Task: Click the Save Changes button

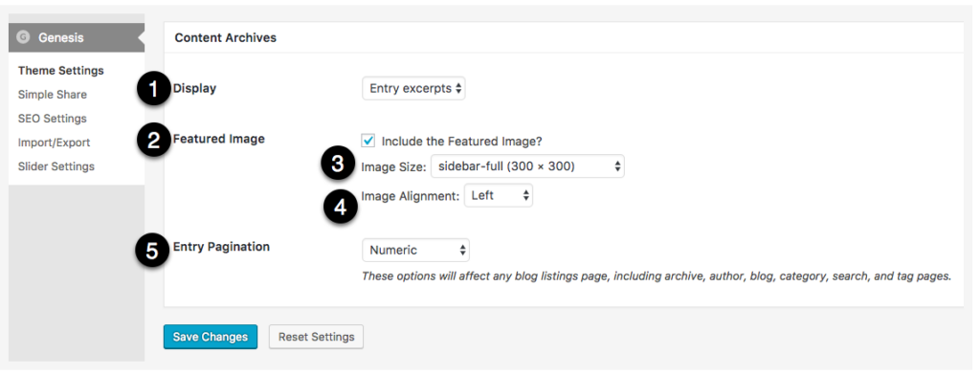Action: (211, 337)
